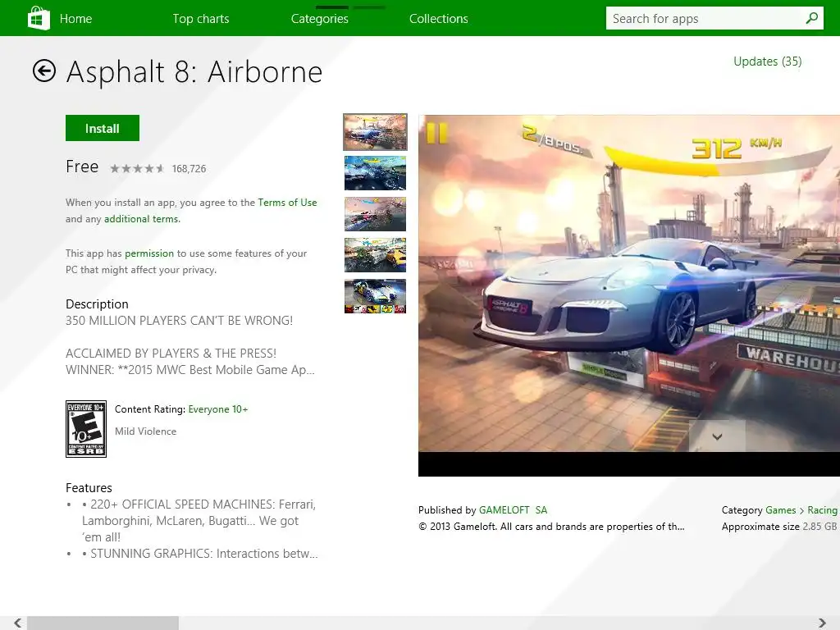Click the Windows Store bag icon

pos(39,18)
